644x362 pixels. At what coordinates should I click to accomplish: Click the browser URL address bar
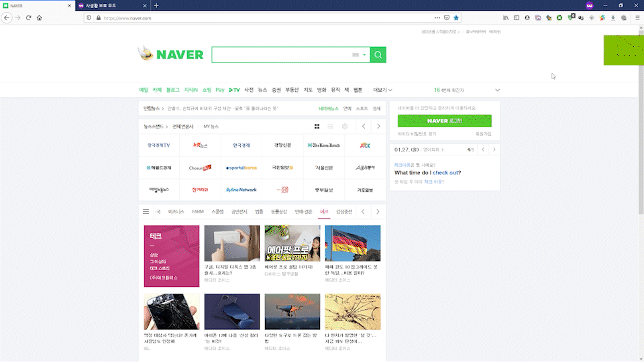point(267,18)
